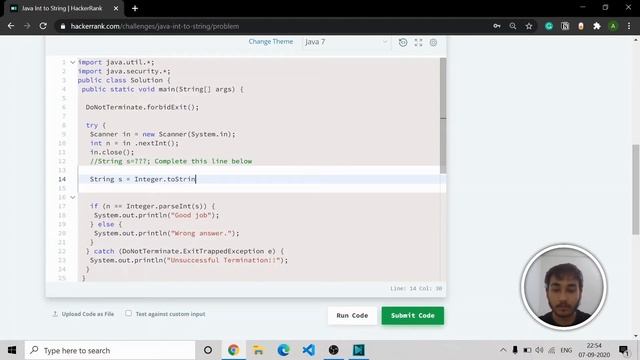Collapse the code fold at line 16
Viewport: 640px width, 360px height.
[73, 197]
